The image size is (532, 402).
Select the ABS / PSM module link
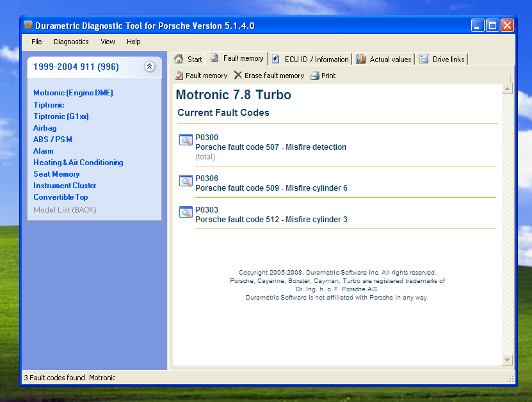click(52, 140)
